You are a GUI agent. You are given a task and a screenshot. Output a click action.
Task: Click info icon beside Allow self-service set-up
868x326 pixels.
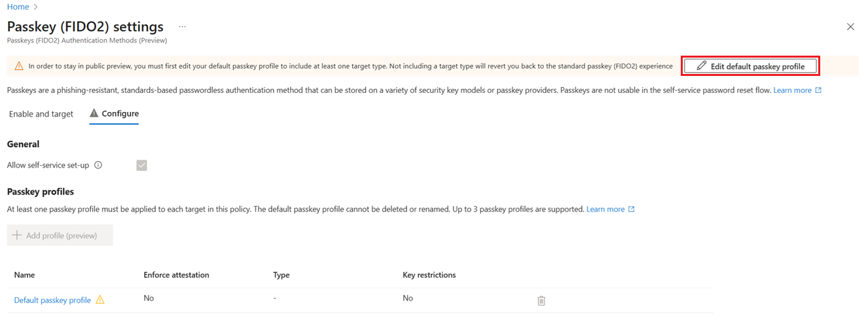click(98, 166)
